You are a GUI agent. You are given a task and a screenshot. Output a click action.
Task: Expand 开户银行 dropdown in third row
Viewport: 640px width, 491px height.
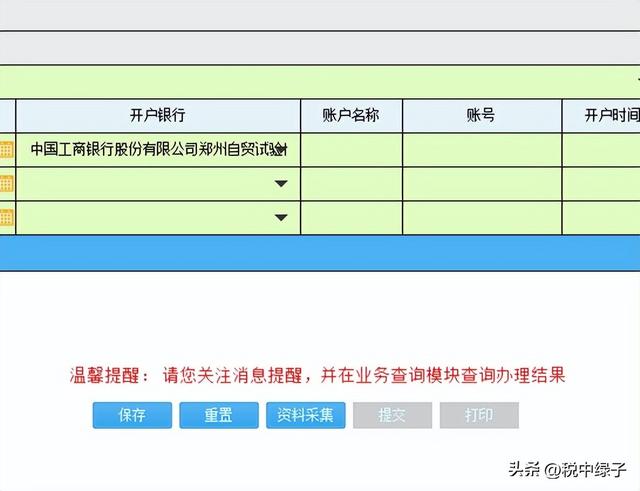click(281, 218)
